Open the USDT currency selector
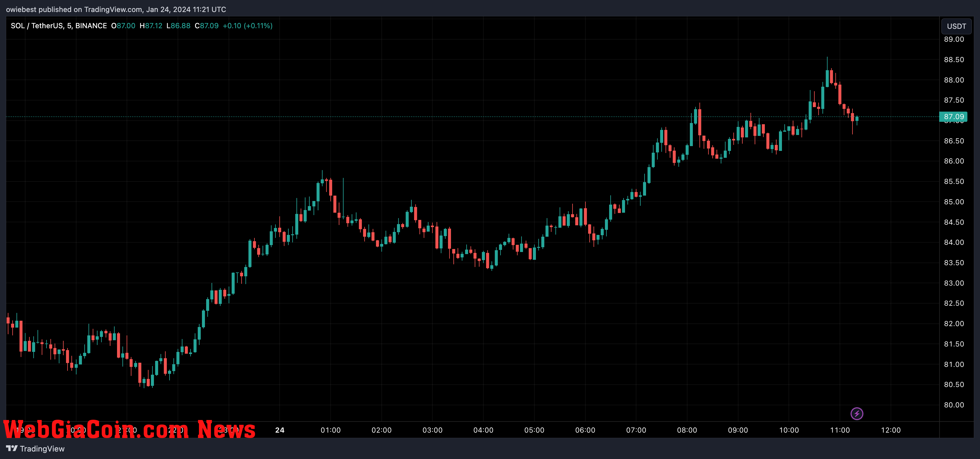This screenshot has height=459, width=980. click(x=956, y=26)
